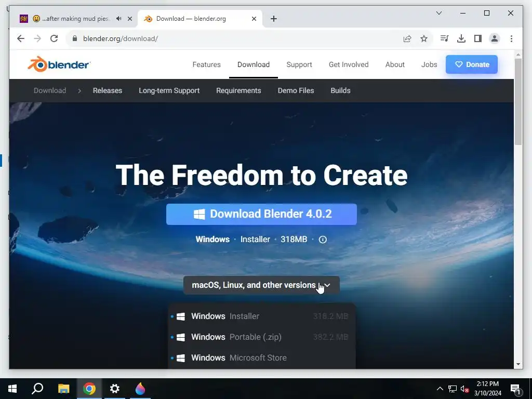
Task: Click Download Blender 4.0.2 button
Action: [261, 214]
